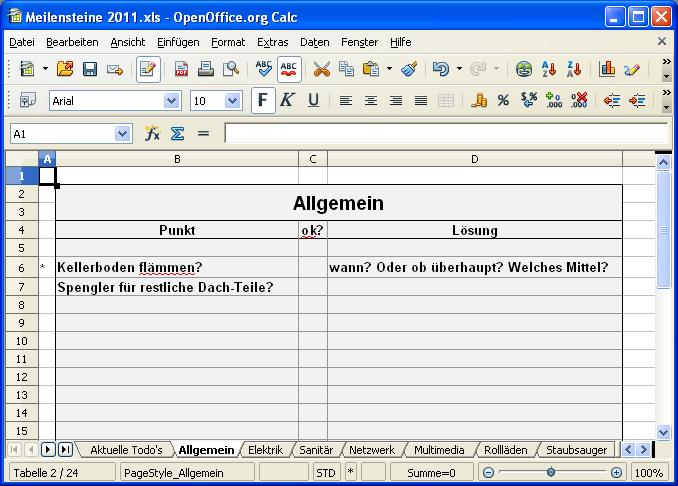This screenshot has width=678, height=486.
Task: Click the Sum sigma icon
Action: (177, 133)
